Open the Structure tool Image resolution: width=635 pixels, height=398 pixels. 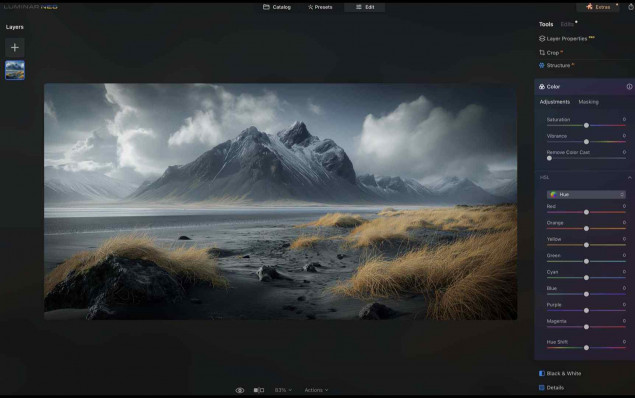pos(556,65)
